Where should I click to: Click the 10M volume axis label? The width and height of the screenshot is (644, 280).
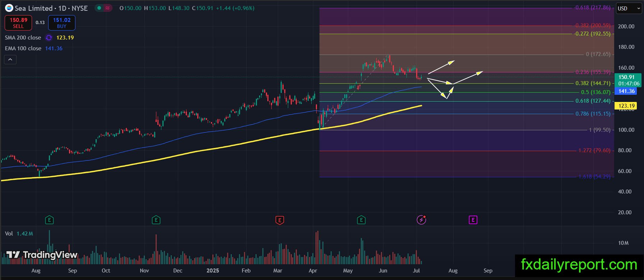(624, 243)
